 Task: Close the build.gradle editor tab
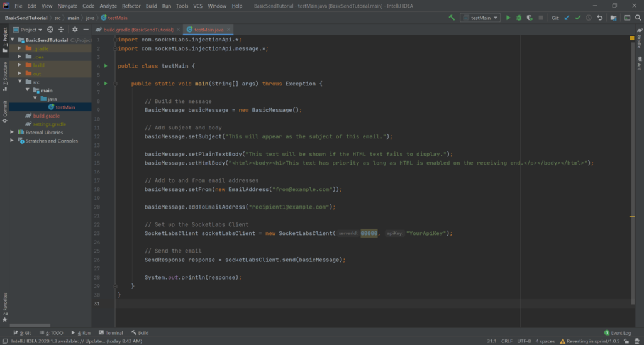[x=178, y=30]
